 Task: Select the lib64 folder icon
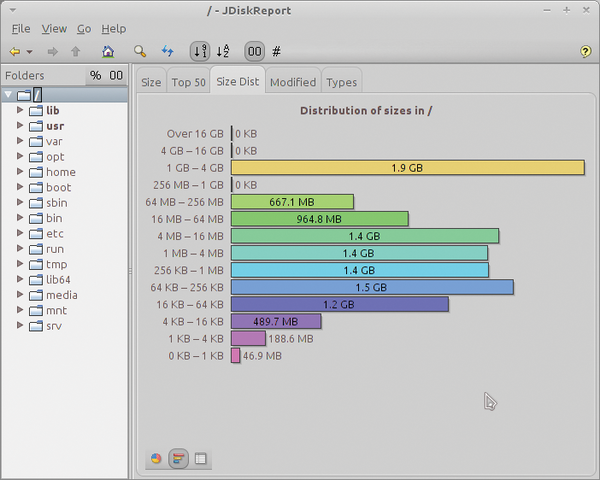(x=36, y=280)
